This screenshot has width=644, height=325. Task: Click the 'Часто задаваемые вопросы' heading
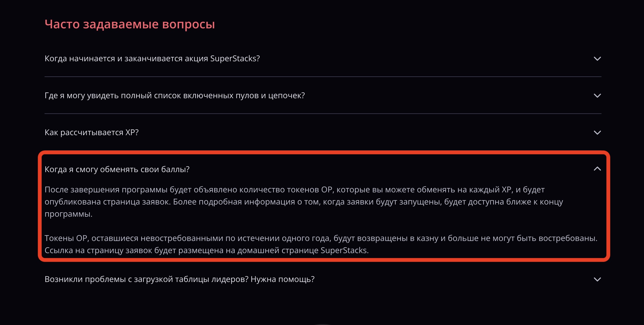coord(130,24)
